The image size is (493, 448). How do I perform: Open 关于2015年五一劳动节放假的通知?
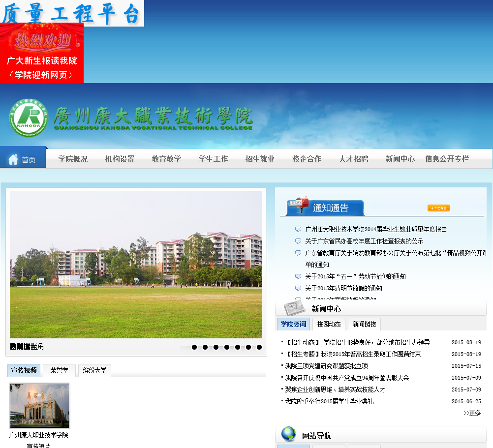point(355,276)
